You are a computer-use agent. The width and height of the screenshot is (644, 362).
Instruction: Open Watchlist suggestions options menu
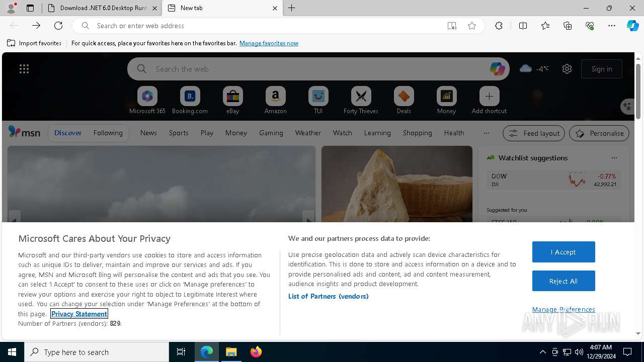click(x=614, y=158)
